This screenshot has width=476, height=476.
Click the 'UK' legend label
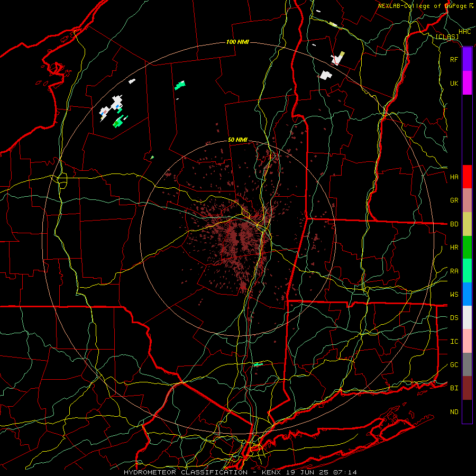coord(454,83)
